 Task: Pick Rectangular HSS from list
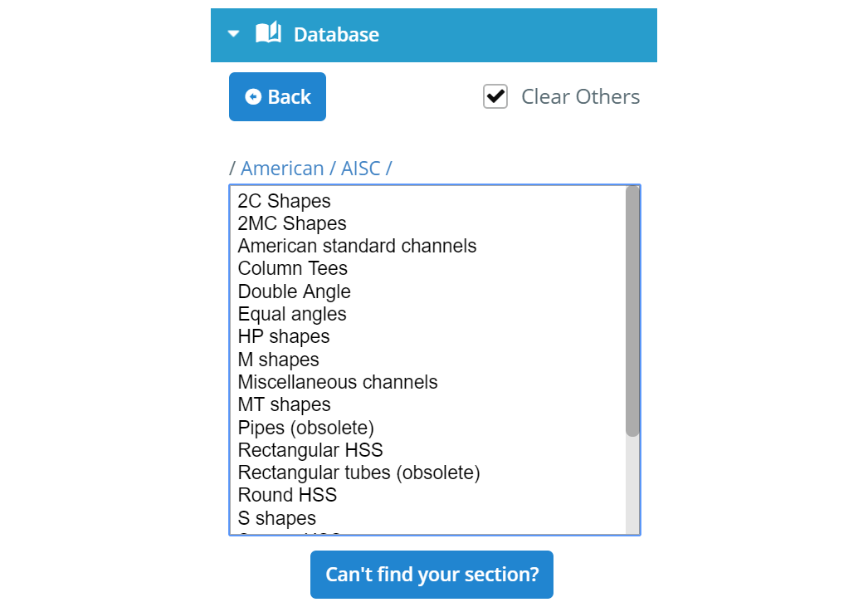pyautogui.click(x=427, y=450)
